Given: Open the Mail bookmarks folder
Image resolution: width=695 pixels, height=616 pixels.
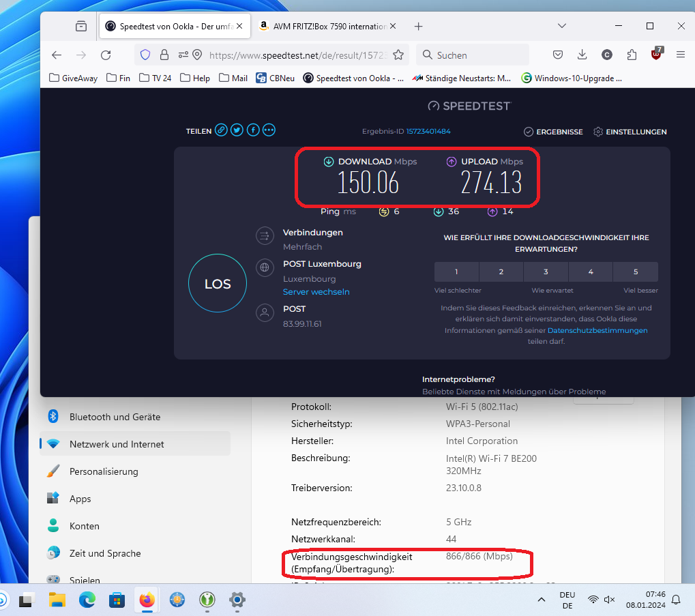Looking at the screenshot, I should point(233,78).
